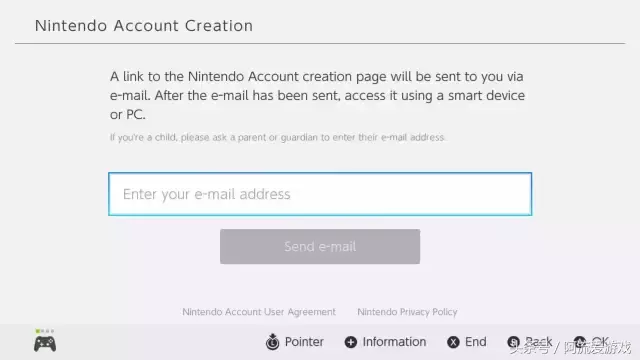Select the End label in footer
The width and height of the screenshot is (640, 360).
pos(476,342)
